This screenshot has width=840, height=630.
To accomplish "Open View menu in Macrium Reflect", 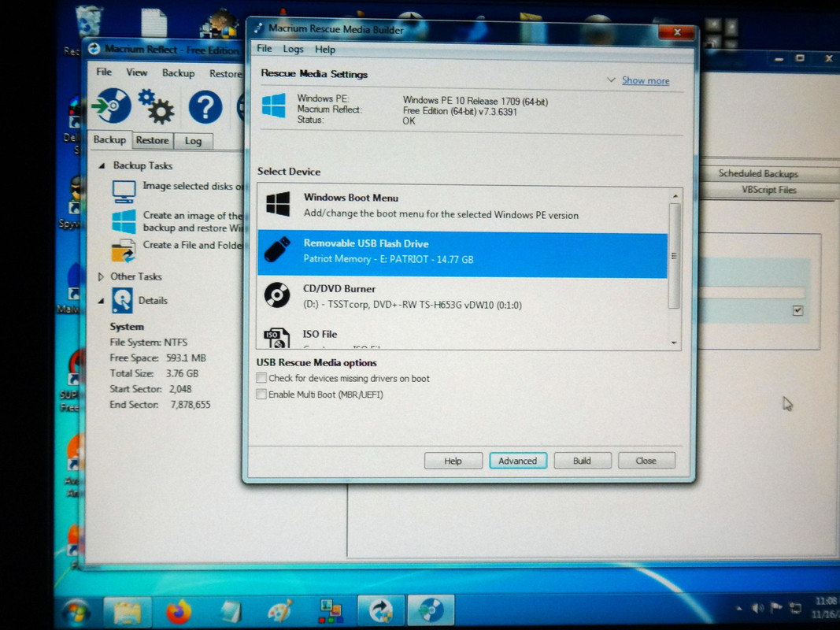I will tap(137, 72).
